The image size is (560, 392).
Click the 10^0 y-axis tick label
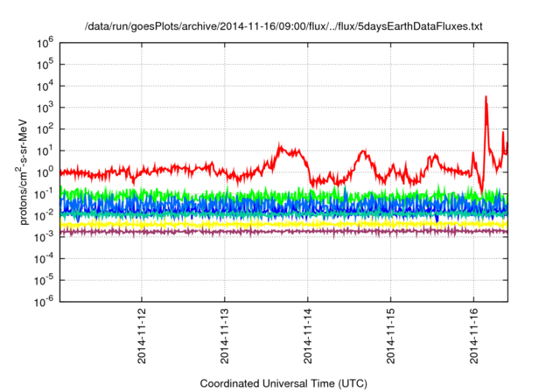click(x=45, y=172)
